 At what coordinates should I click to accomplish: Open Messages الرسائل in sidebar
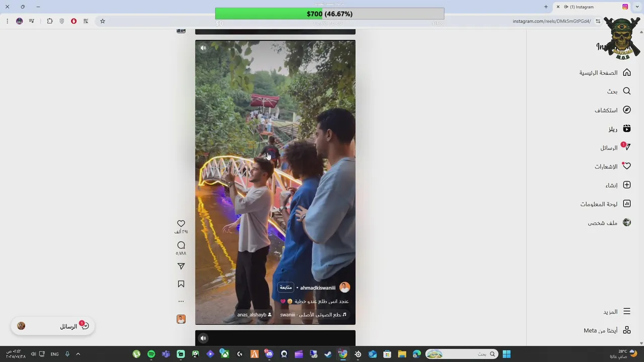click(x=615, y=148)
